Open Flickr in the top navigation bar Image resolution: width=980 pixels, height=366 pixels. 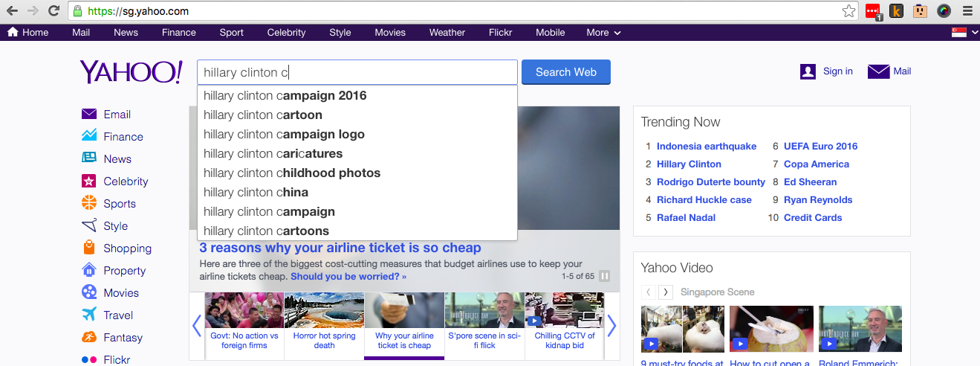click(500, 33)
